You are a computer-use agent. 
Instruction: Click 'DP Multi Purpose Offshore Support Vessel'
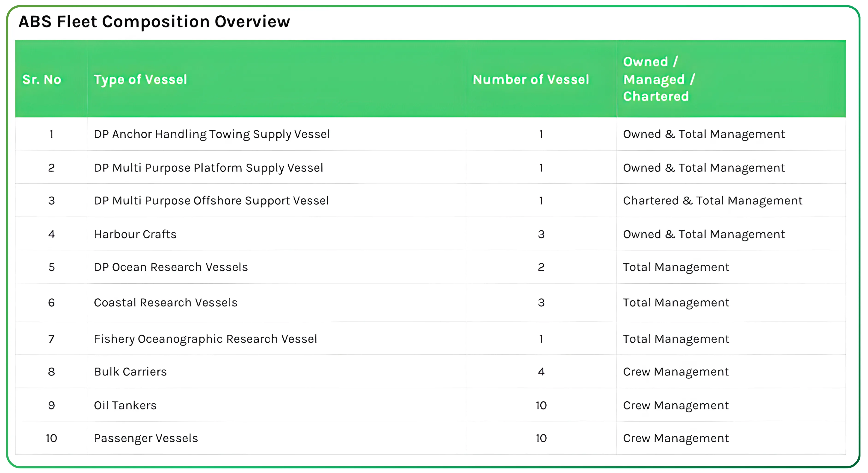211,201
